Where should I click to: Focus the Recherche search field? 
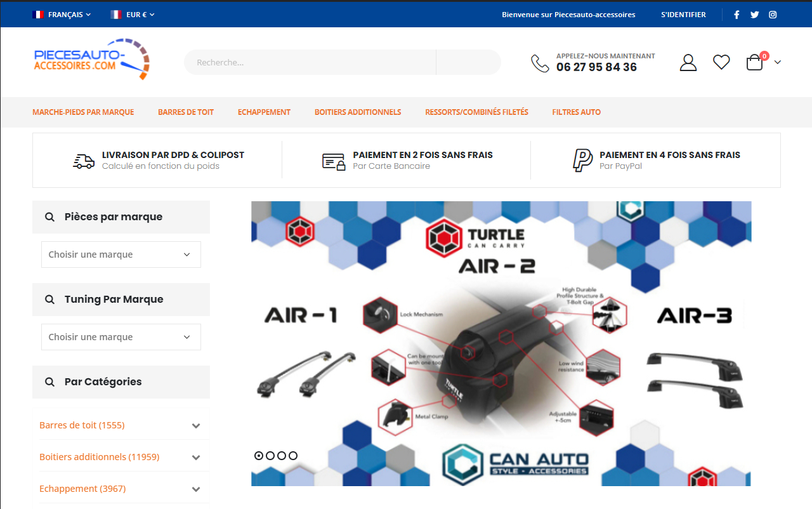(x=310, y=62)
